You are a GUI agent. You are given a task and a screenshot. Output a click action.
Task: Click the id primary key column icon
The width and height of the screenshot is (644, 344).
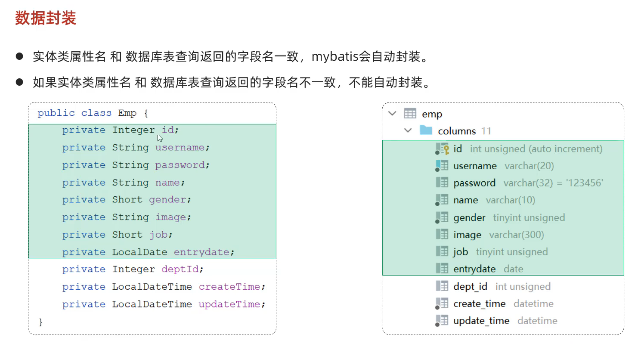pos(442,149)
